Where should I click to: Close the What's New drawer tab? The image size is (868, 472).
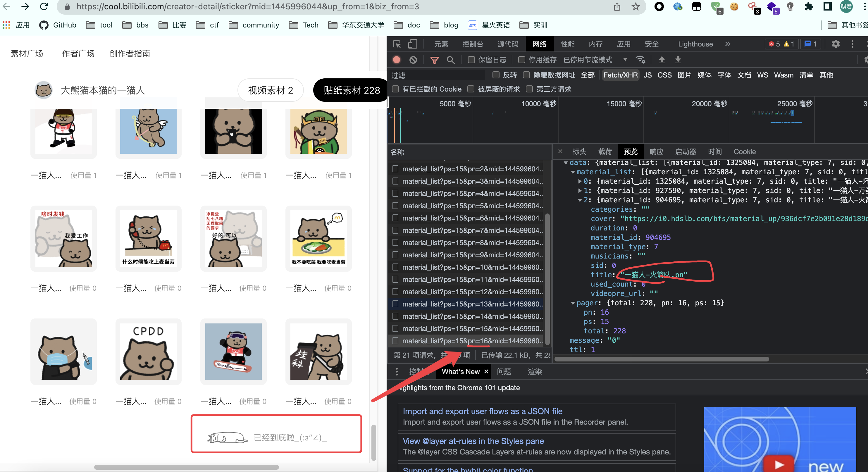(486, 371)
